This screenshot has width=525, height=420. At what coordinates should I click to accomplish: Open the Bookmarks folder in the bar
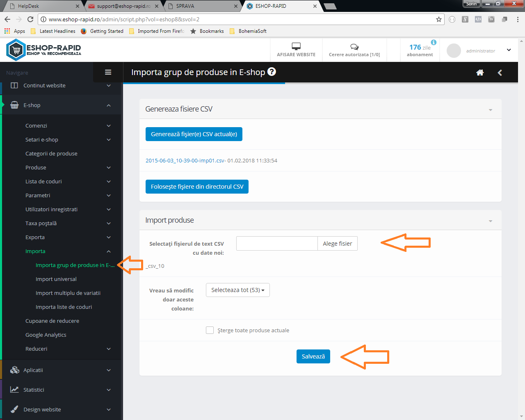pyautogui.click(x=207, y=31)
